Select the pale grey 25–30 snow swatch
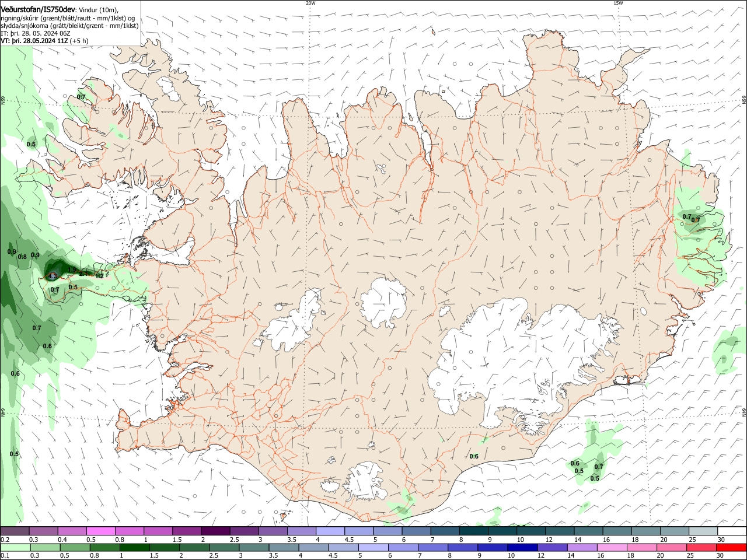Image resolution: width=747 pixels, height=560 pixels. pos(703,531)
